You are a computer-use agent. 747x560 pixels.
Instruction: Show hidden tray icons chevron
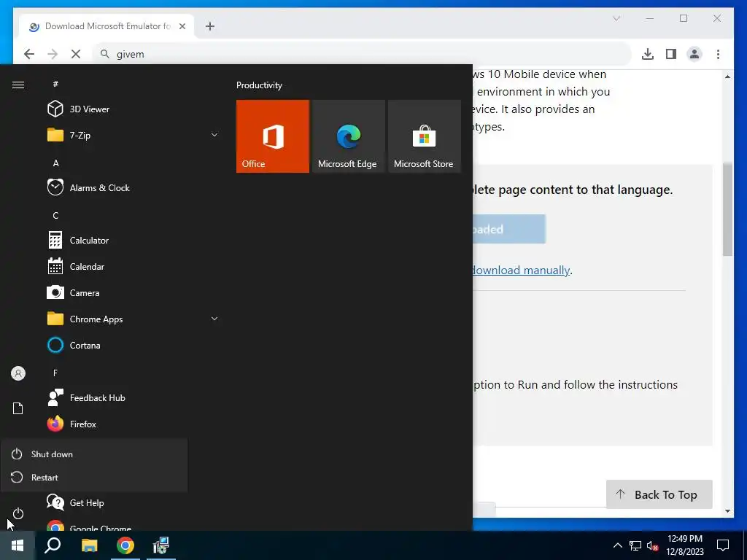(617, 545)
